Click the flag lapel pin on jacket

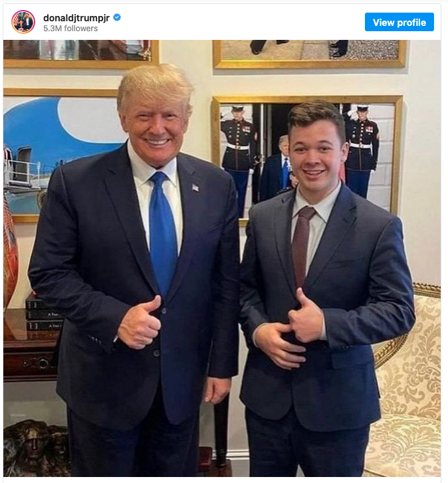195,187
